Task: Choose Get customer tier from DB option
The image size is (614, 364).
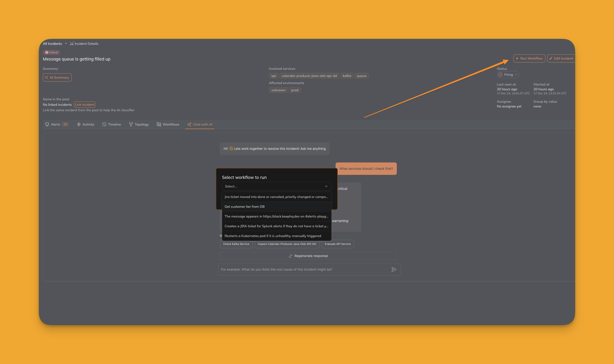Action: click(276, 207)
